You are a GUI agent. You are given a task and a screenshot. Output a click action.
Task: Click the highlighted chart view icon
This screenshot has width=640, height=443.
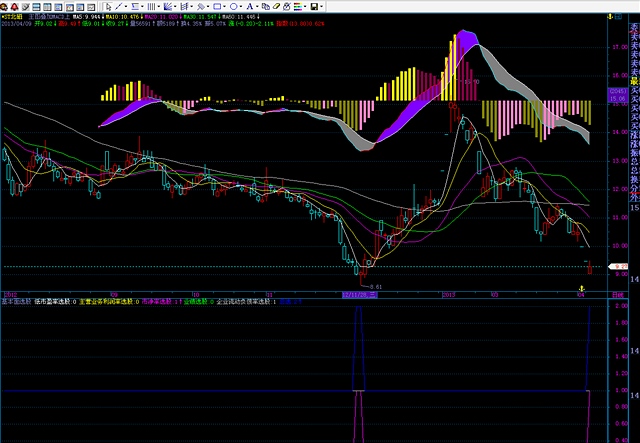click(x=69, y=7)
